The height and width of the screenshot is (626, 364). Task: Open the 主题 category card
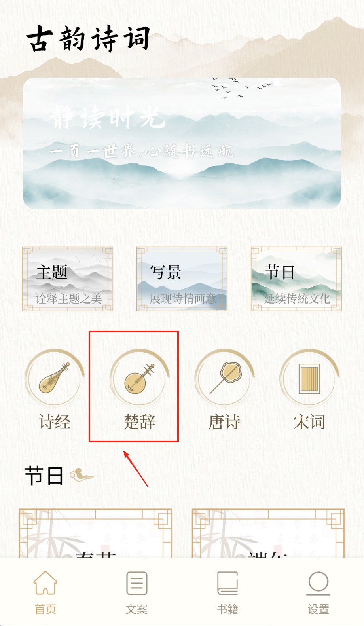tap(68, 279)
